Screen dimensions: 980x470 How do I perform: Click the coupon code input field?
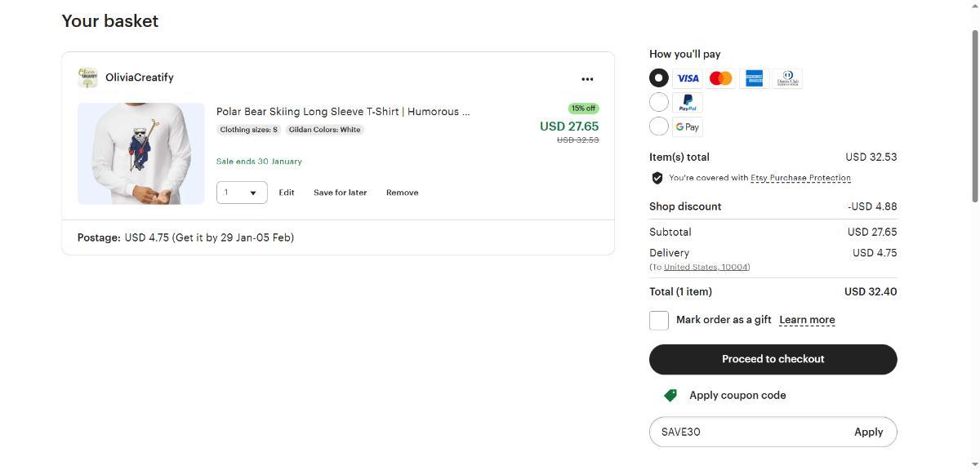pyautogui.click(x=747, y=432)
